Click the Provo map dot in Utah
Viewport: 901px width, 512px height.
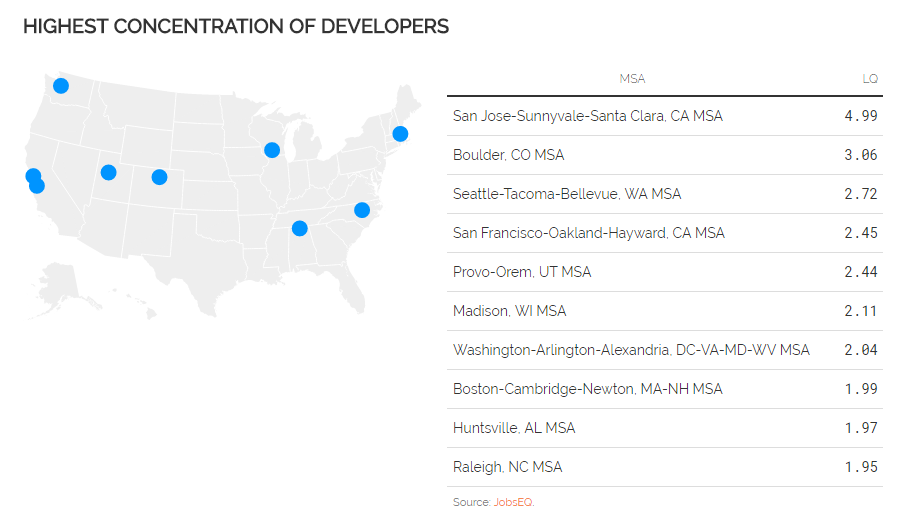coord(109,172)
